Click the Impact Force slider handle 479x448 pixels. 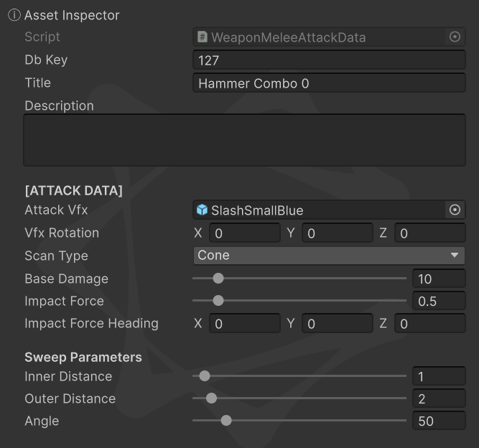(218, 301)
